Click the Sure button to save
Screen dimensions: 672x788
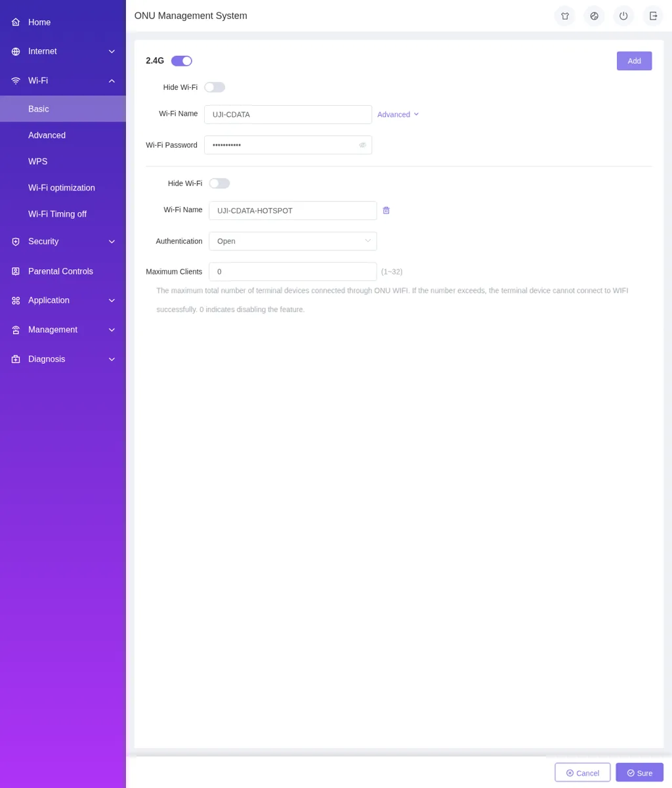639,773
